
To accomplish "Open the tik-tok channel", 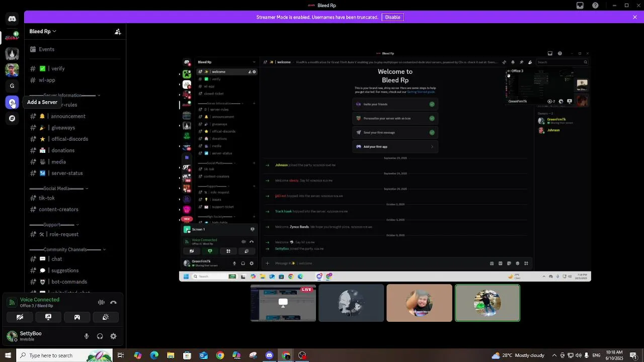I will 75,198.
